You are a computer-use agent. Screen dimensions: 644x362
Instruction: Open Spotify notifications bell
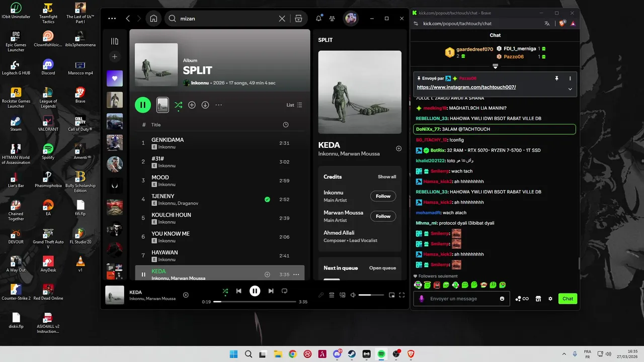tap(318, 19)
